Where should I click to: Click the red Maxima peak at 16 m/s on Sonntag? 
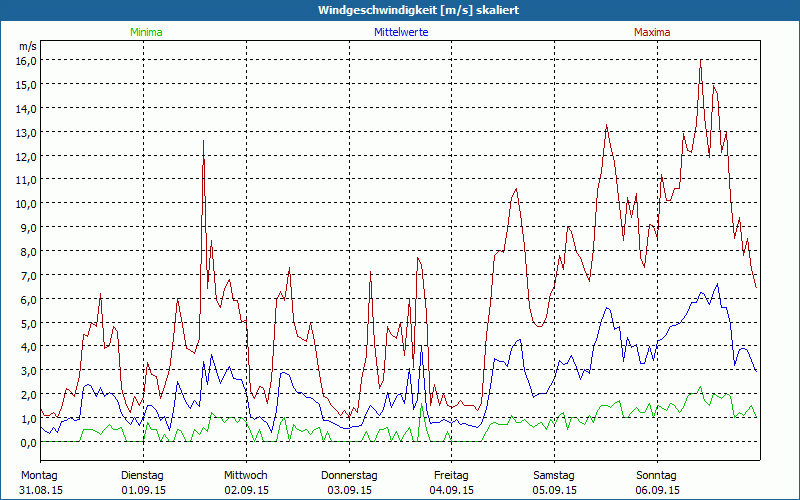[x=701, y=61]
